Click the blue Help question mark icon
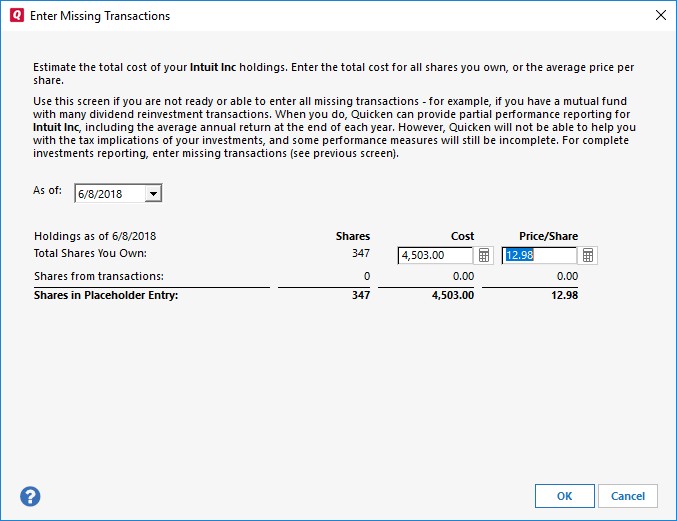The width and height of the screenshot is (677, 521). 30,496
